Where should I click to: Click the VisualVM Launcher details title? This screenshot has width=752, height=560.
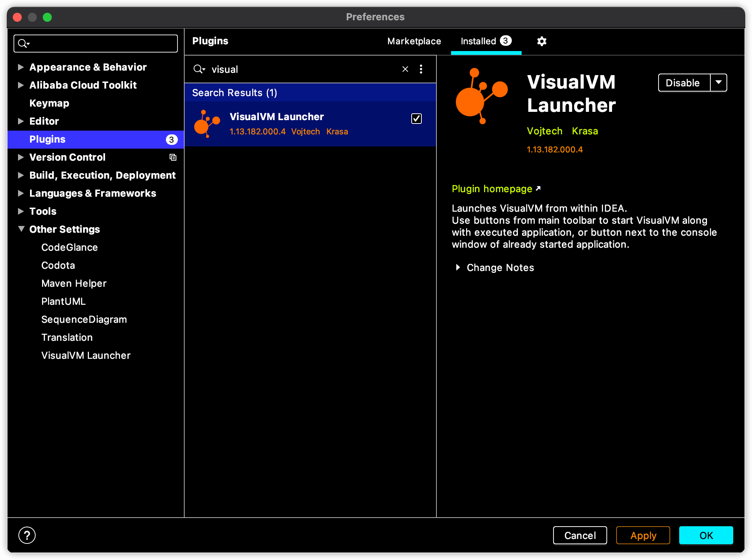571,93
